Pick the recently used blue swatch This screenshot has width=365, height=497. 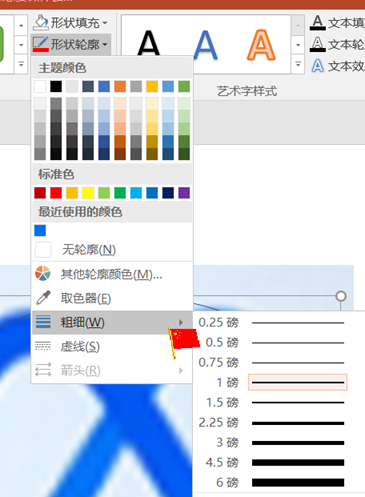tap(40, 230)
